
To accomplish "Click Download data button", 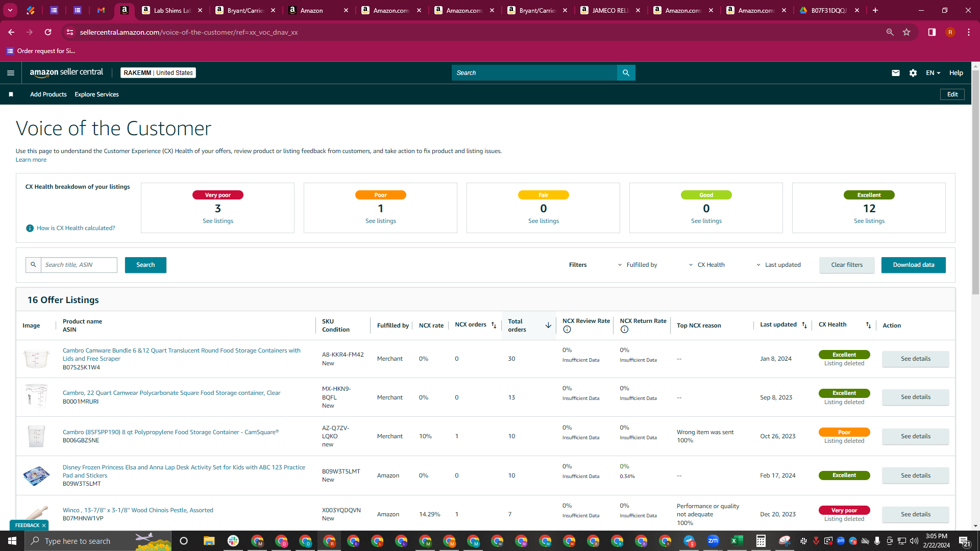I will [x=914, y=265].
